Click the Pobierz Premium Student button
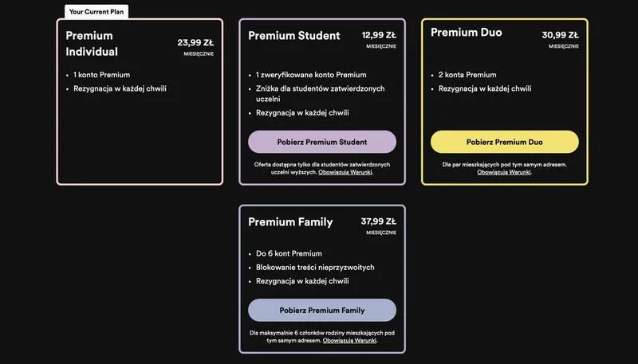 [x=322, y=142]
